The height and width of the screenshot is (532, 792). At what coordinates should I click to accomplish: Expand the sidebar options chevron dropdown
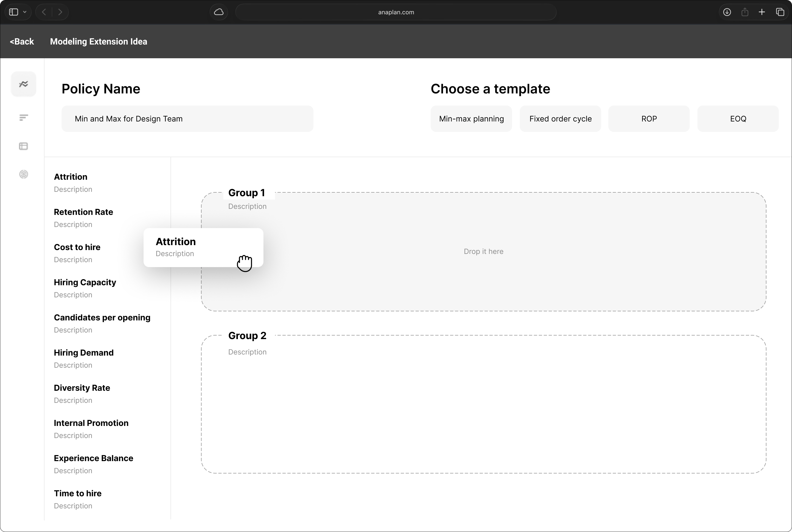[25, 12]
